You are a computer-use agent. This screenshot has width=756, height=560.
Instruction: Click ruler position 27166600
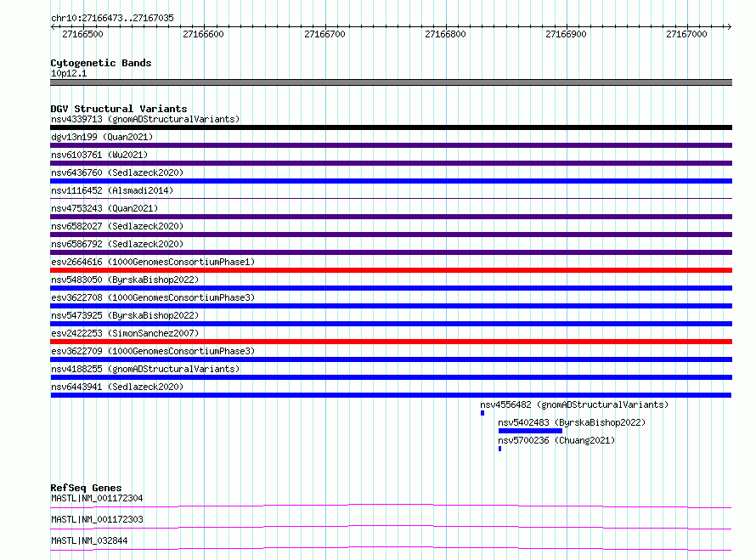[203, 34]
